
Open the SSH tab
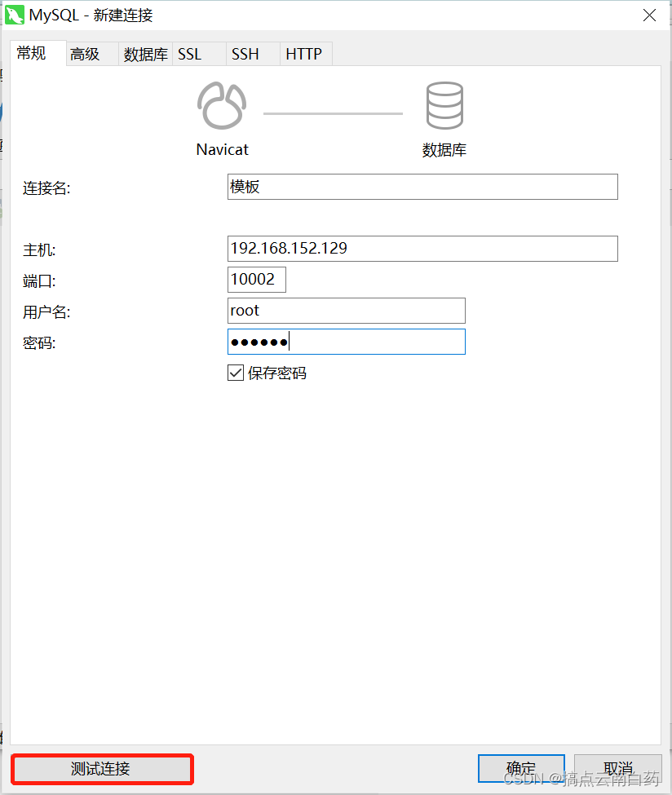[253, 55]
